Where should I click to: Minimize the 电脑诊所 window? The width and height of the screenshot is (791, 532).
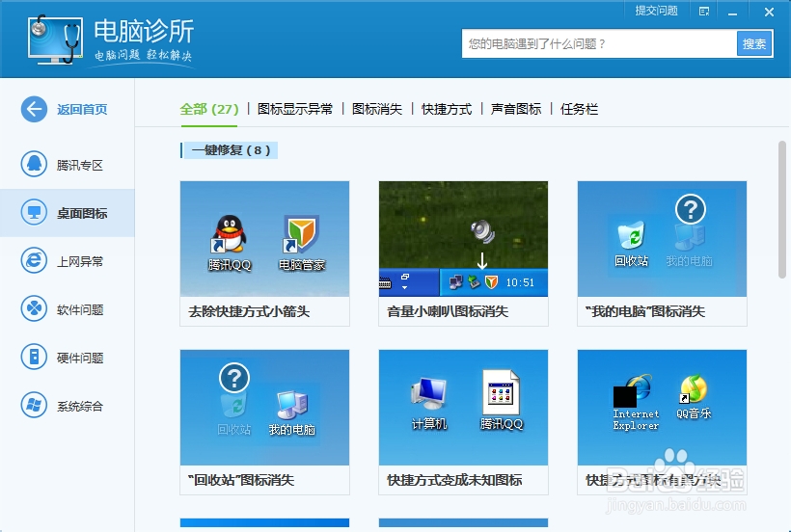pyautogui.click(x=732, y=13)
